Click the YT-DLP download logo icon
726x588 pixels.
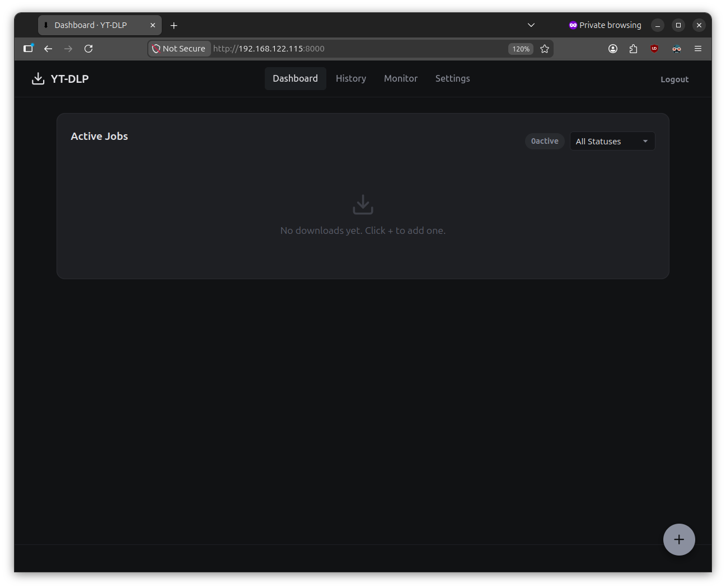[x=38, y=79]
